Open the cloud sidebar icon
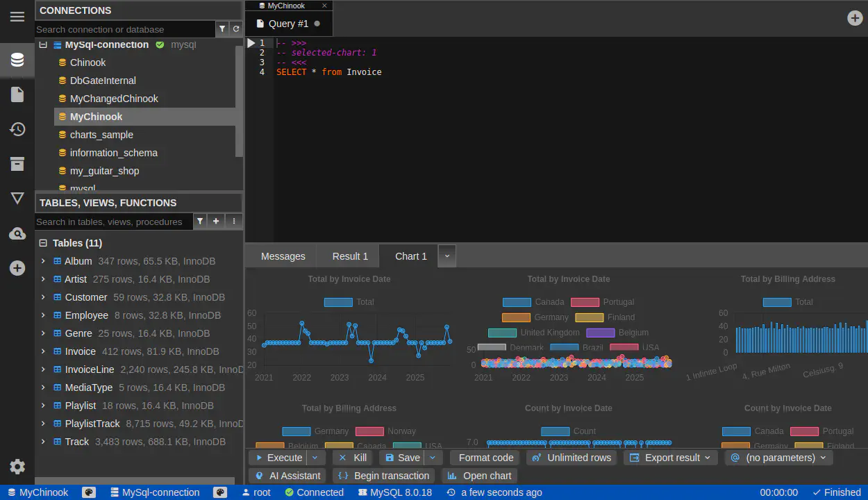Image resolution: width=868 pixels, height=500 pixels. [17, 234]
